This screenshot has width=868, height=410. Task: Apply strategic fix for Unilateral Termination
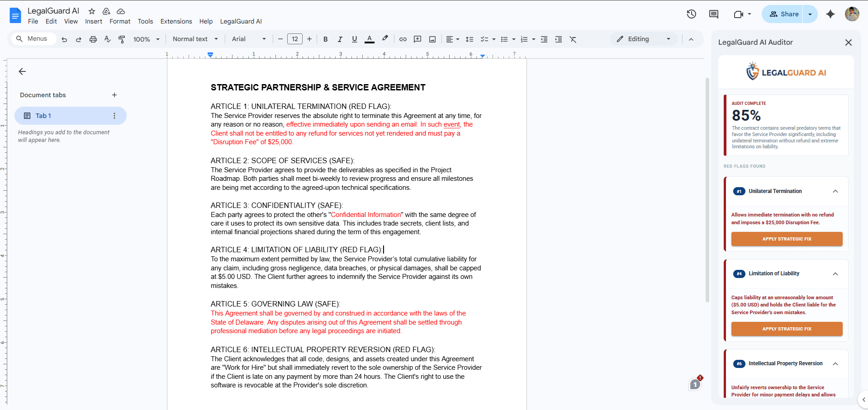[x=787, y=239]
